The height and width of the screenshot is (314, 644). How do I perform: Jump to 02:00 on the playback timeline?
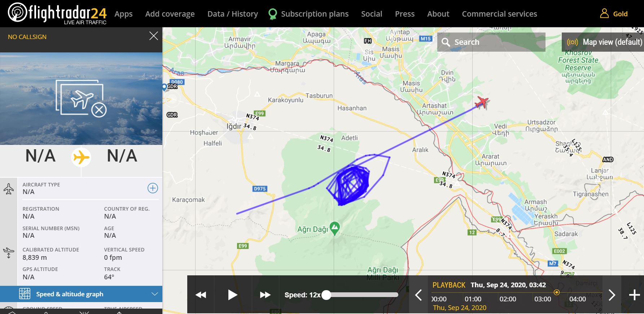pos(508,299)
